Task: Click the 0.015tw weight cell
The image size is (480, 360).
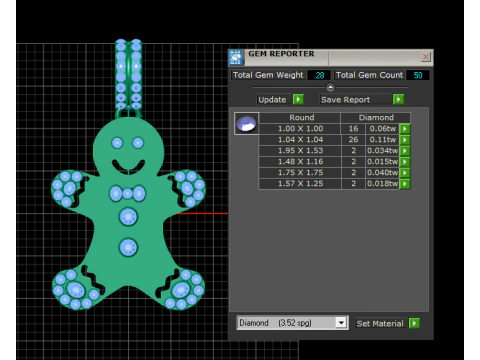Action: click(x=383, y=162)
